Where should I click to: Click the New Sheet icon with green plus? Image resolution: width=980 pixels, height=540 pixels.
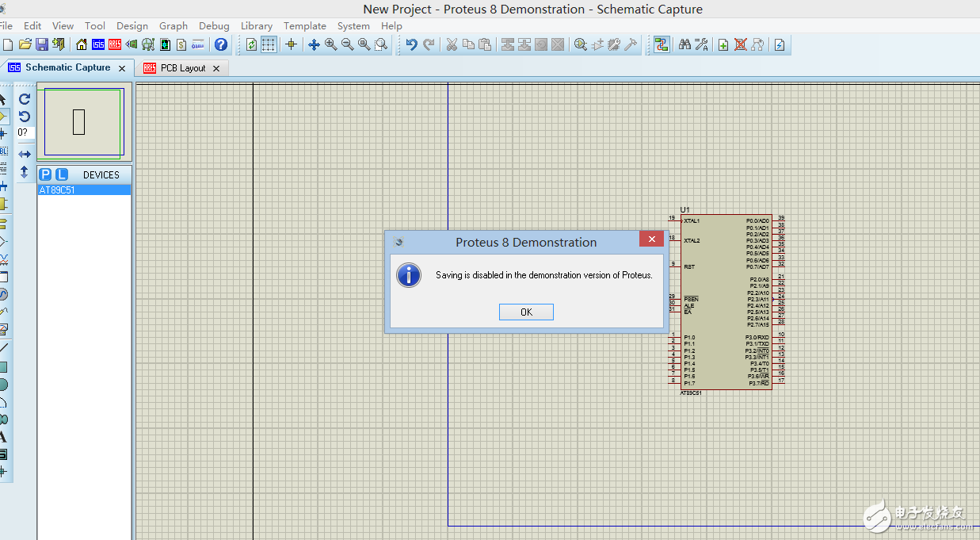(723, 44)
